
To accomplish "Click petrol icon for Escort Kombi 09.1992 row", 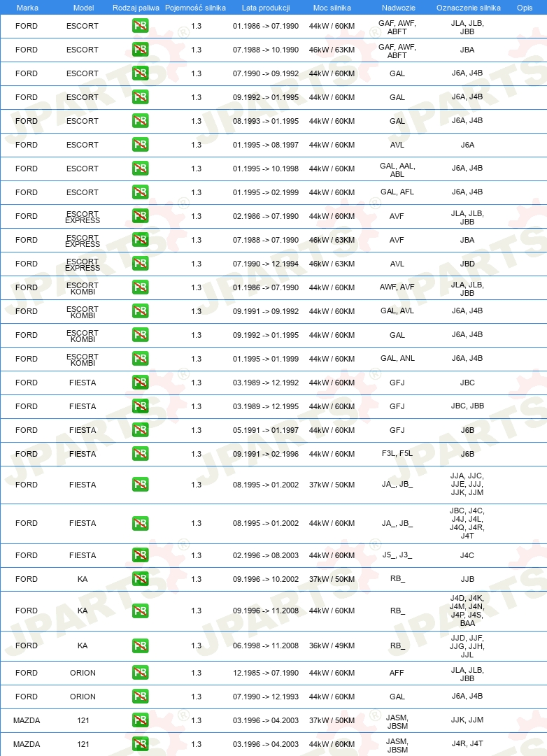I will [x=141, y=335].
